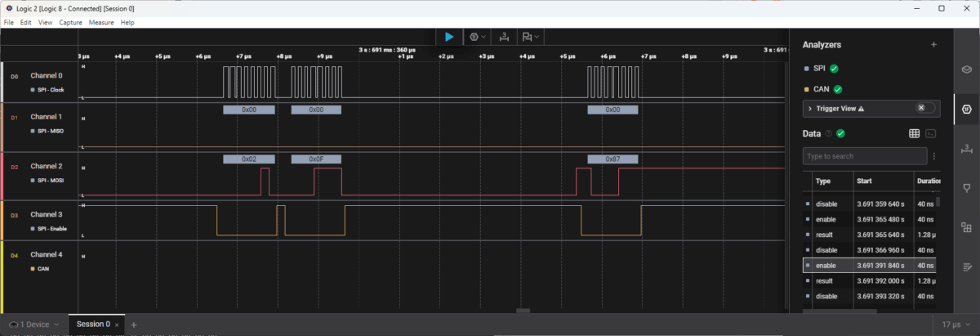The image size is (980, 336).
Task: Expand the Trigger View section chevron
Action: coord(809,108)
